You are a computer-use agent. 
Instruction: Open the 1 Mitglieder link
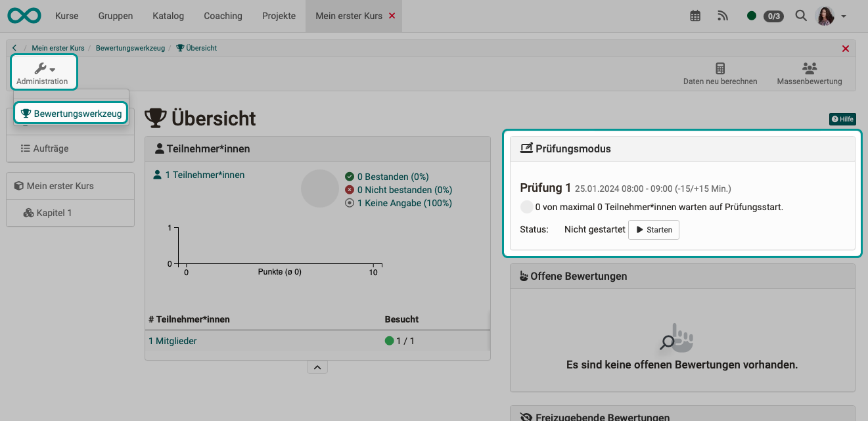172,340
